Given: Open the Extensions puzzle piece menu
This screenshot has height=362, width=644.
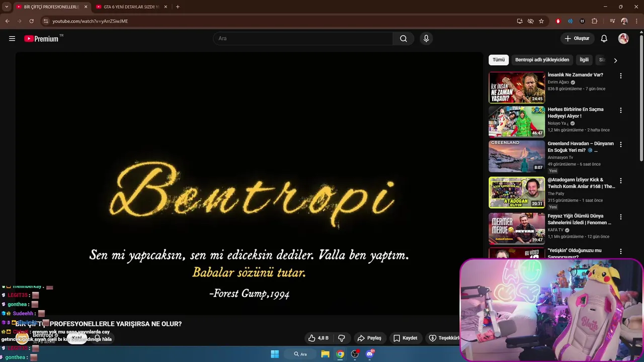Looking at the screenshot, I should (594, 21).
